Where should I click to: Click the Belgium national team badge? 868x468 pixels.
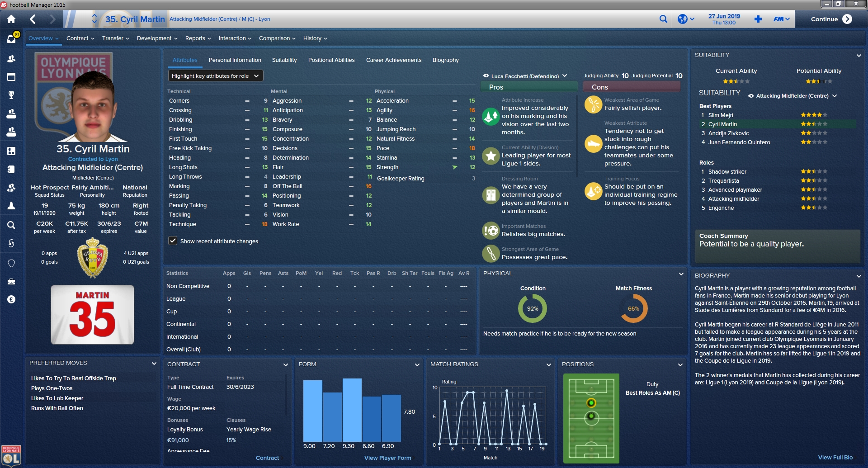click(x=93, y=258)
